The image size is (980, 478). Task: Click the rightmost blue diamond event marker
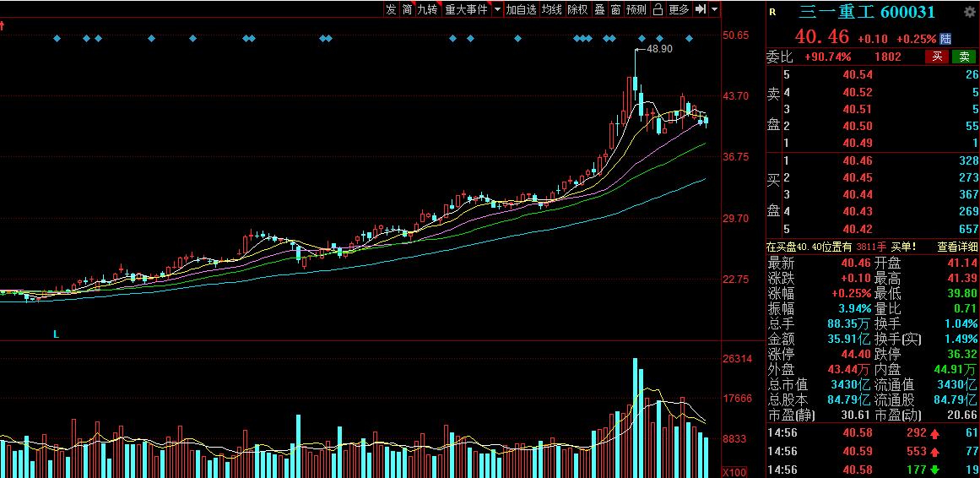pyautogui.click(x=689, y=39)
